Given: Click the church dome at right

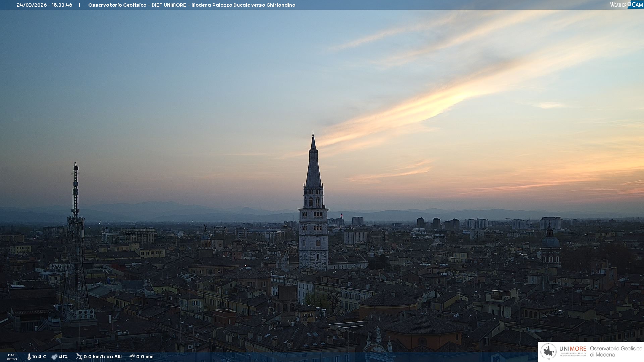Looking at the screenshot, I should pos(550,241).
